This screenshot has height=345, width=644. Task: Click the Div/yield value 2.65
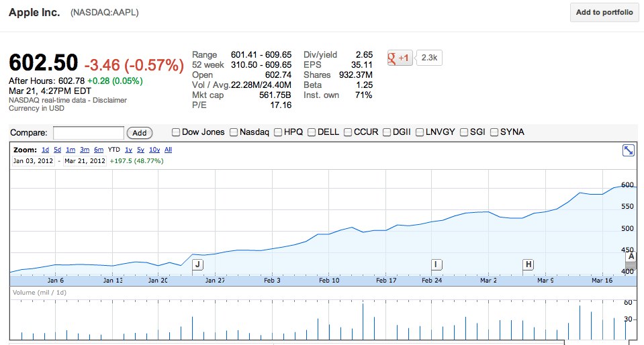click(364, 54)
